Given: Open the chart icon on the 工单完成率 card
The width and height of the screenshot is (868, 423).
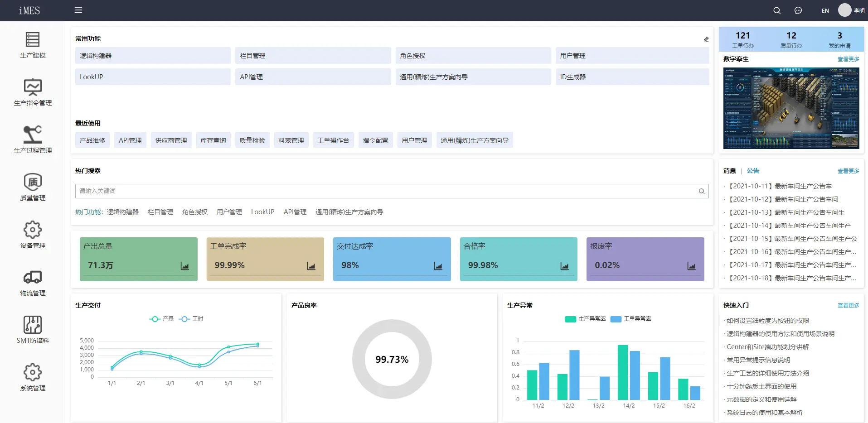Looking at the screenshot, I should coord(311,266).
